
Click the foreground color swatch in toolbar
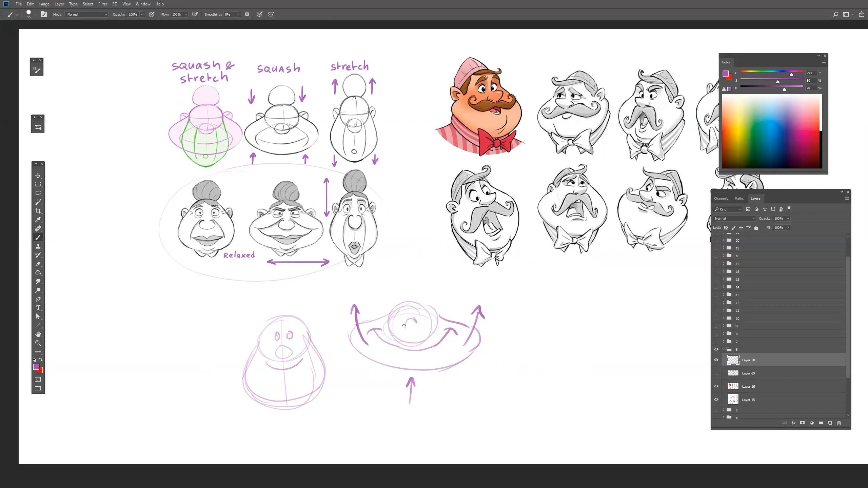pyautogui.click(x=36, y=367)
